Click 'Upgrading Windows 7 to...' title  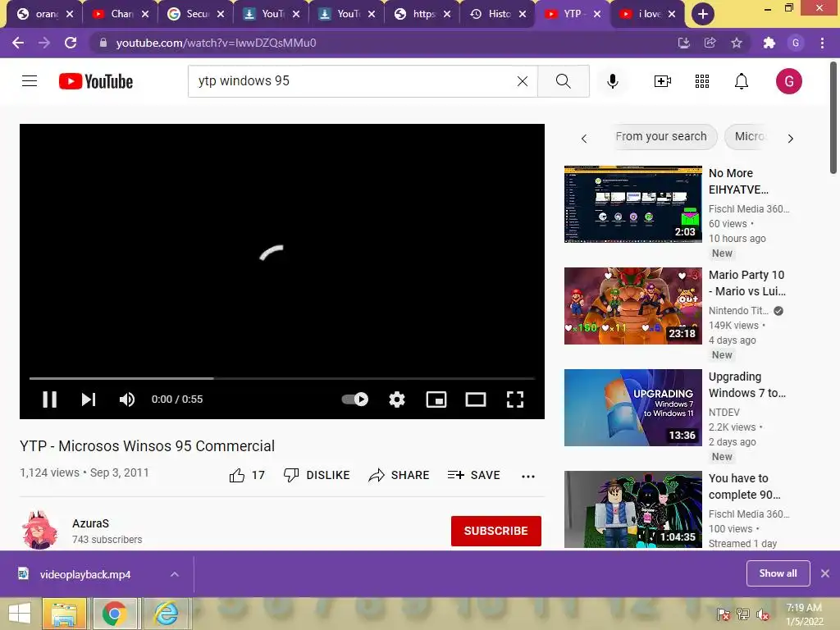pyautogui.click(x=747, y=385)
